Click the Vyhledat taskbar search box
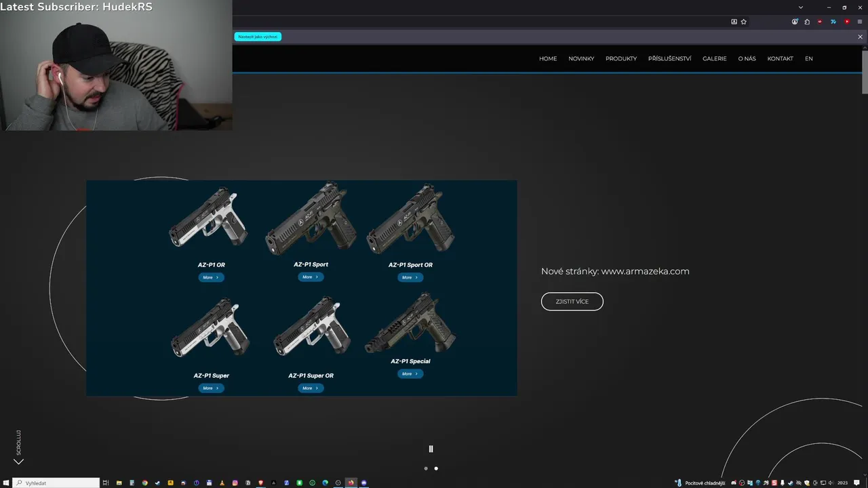This screenshot has height=488, width=868. coord(56,483)
